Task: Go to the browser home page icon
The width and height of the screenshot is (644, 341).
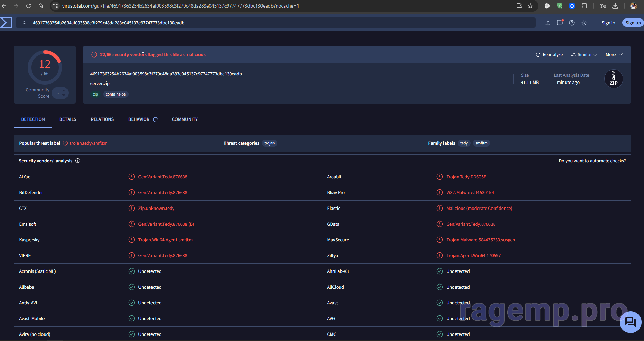Action: coord(41,6)
